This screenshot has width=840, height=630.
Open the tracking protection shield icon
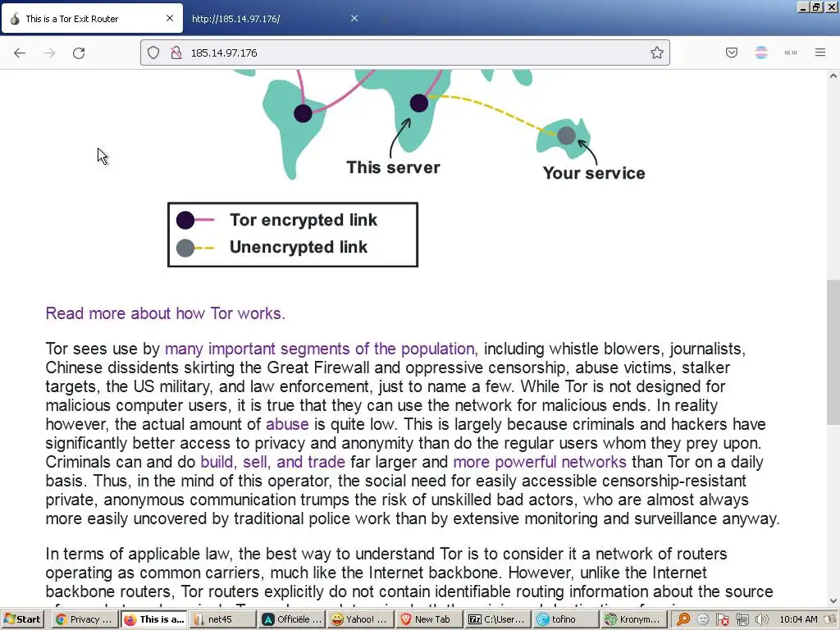[153, 52]
